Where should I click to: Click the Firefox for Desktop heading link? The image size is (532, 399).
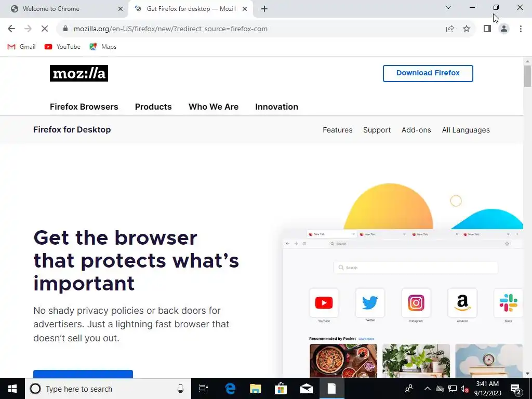coord(72,129)
